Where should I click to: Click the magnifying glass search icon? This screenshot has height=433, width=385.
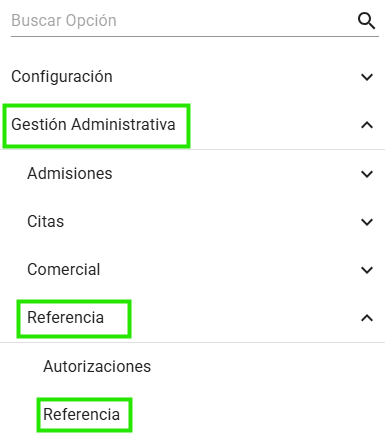pos(367,21)
